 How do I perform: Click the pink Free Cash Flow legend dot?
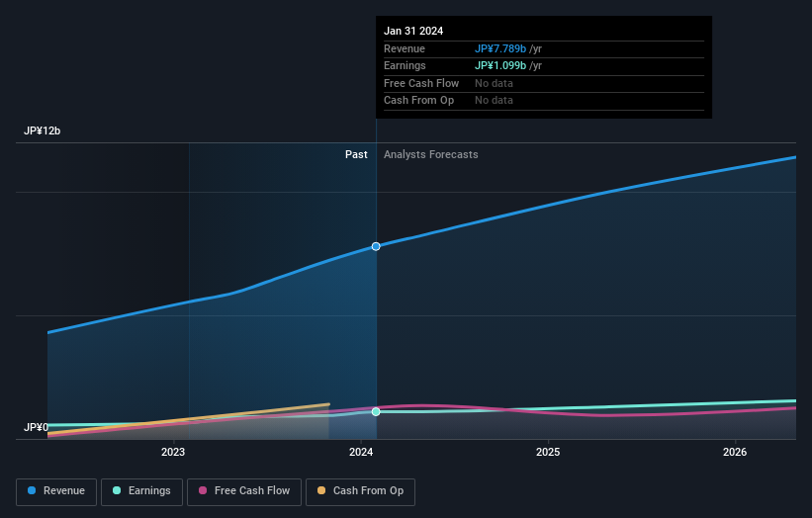[203, 490]
